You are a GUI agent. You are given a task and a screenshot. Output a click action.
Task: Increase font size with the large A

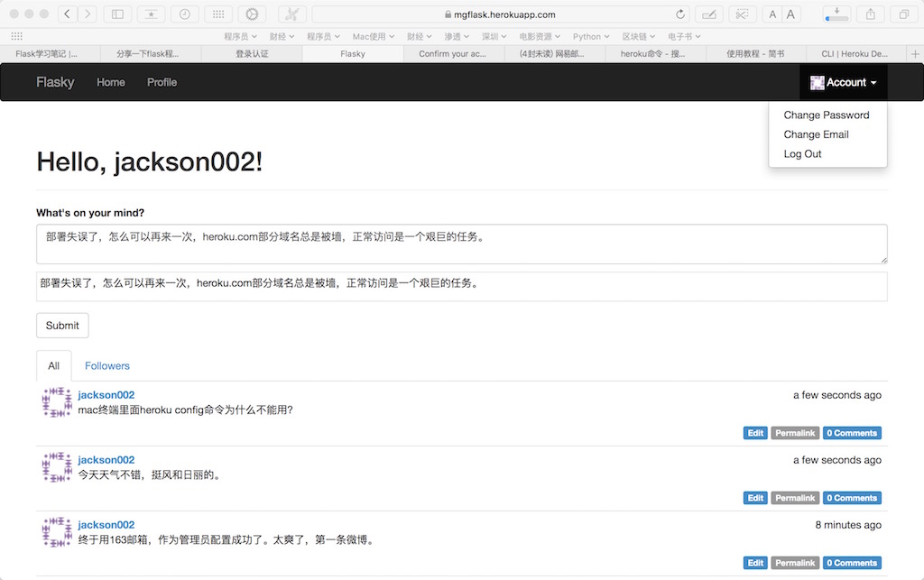[x=791, y=14]
